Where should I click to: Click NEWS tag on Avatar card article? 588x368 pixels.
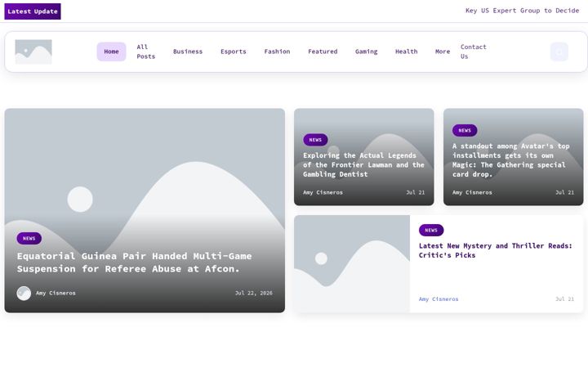tap(465, 130)
